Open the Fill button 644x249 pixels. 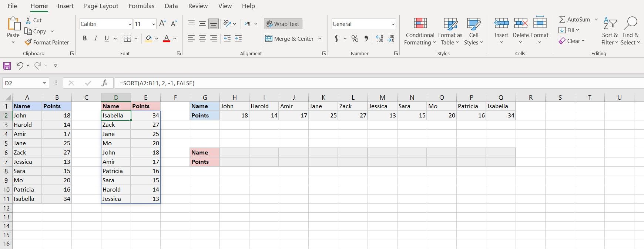(569, 30)
